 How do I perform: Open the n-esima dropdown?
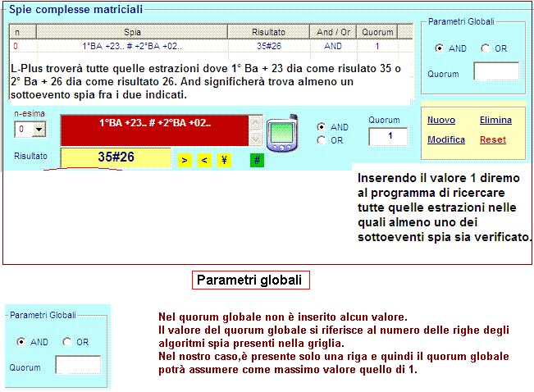pyautogui.click(x=39, y=130)
